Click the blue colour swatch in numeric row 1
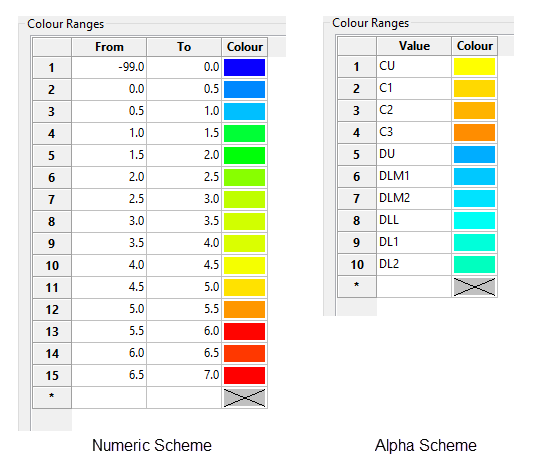 [244, 67]
